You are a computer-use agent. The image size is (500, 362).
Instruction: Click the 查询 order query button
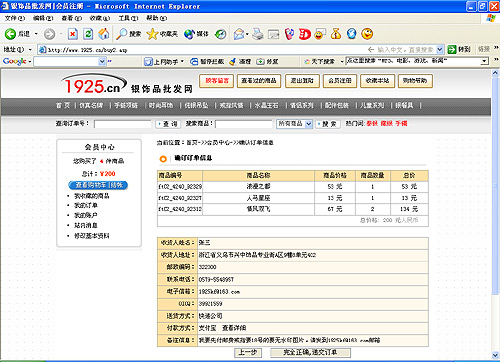click(x=168, y=124)
